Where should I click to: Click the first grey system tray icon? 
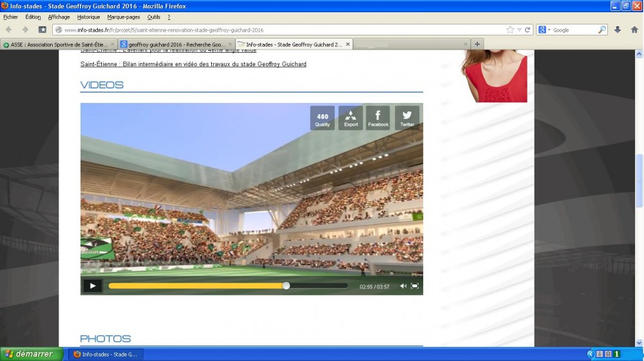pos(599,354)
